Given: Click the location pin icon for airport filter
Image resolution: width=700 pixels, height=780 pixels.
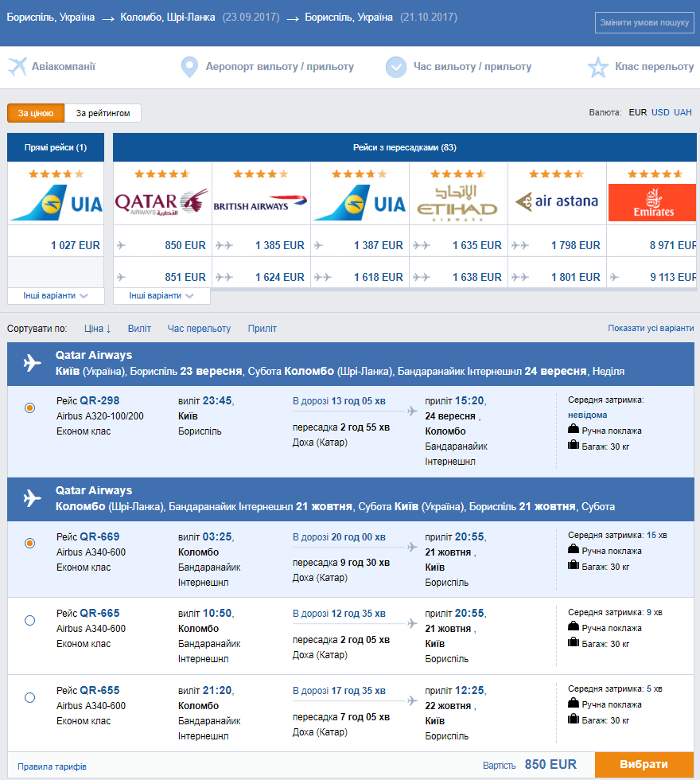Looking at the screenshot, I should 189,67.
